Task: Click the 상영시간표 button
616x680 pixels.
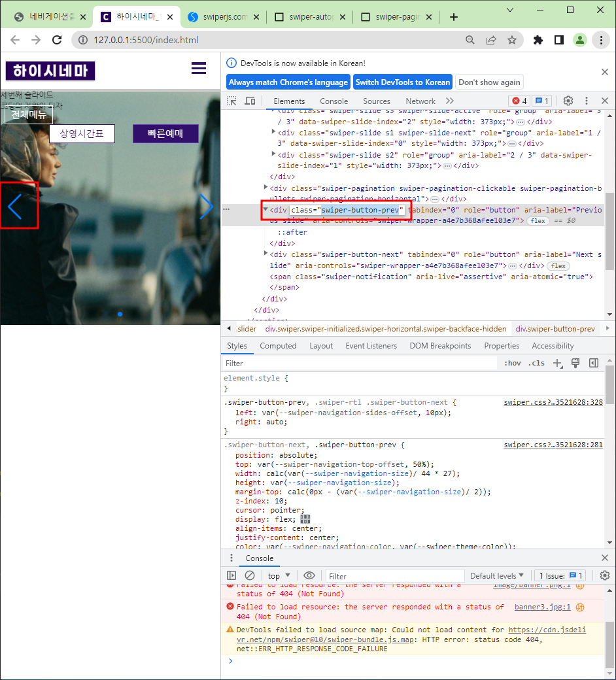Action: pyautogui.click(x=82, y=133)
